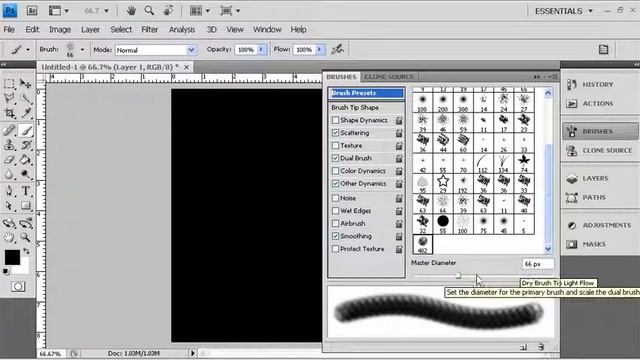
Task: Select Brush Presets in Brushes panel
Action: [x=367, y=93]
